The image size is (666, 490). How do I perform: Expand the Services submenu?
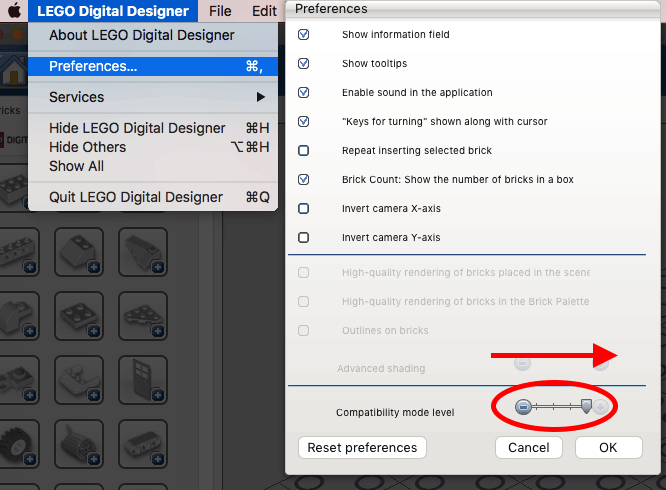pos(153,97)
